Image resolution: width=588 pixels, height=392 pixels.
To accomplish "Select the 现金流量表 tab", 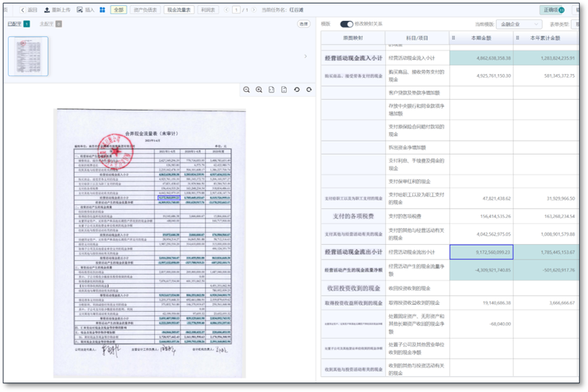I will pos(179,10).
